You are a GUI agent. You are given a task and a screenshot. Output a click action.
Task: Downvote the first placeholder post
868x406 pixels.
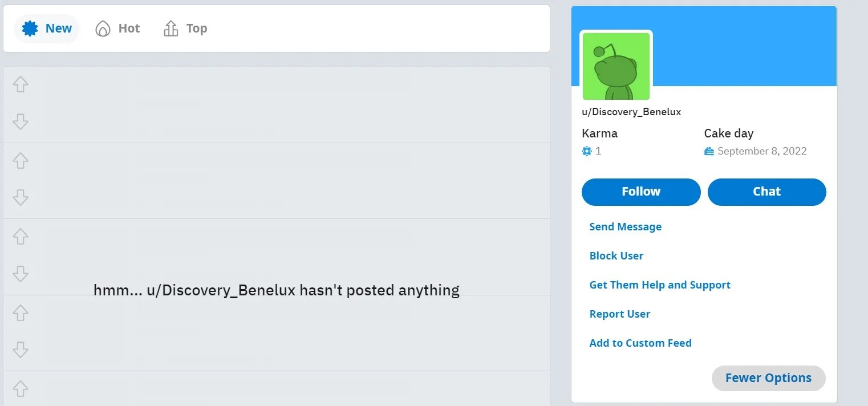[x=20, y=121]
